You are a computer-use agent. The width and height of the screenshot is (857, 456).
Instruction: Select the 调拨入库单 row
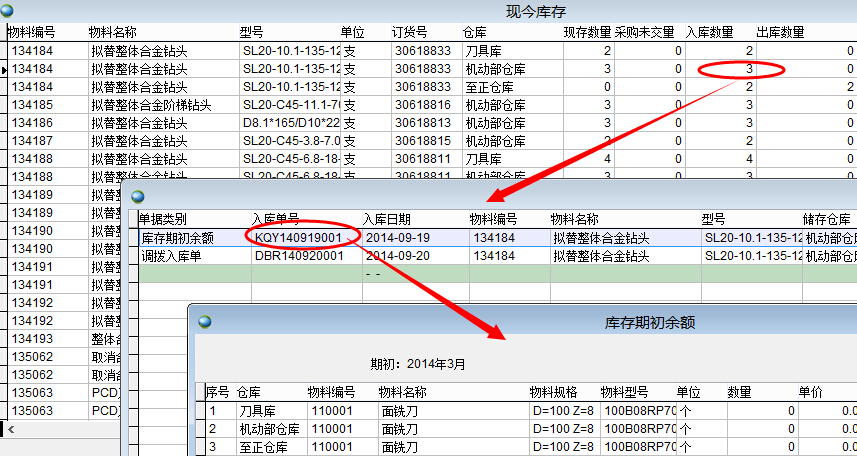click(x=168, y=256)
